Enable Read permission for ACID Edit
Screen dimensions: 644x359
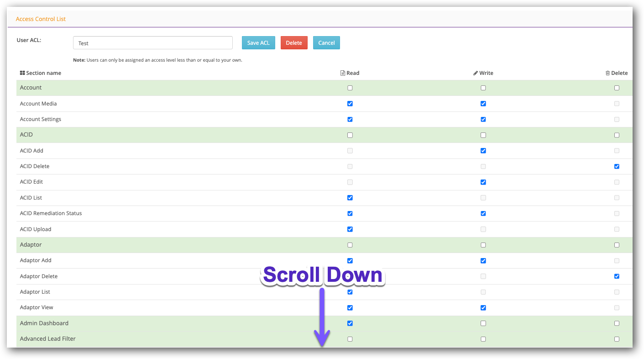(350, 182)
